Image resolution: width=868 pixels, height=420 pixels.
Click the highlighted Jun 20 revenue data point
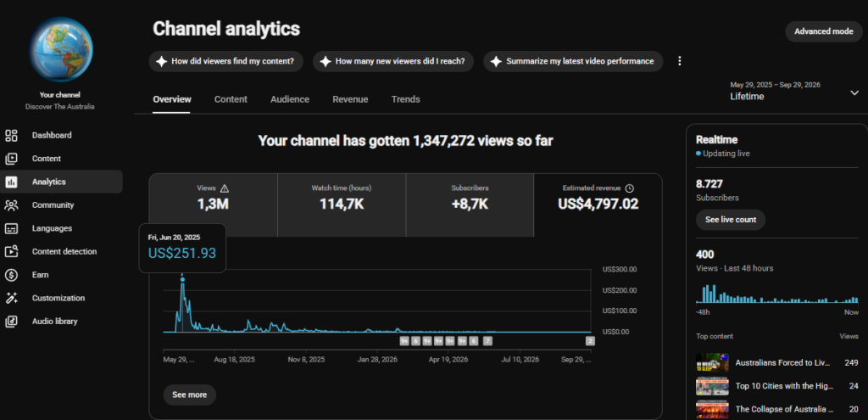click(x=182, y=280)
